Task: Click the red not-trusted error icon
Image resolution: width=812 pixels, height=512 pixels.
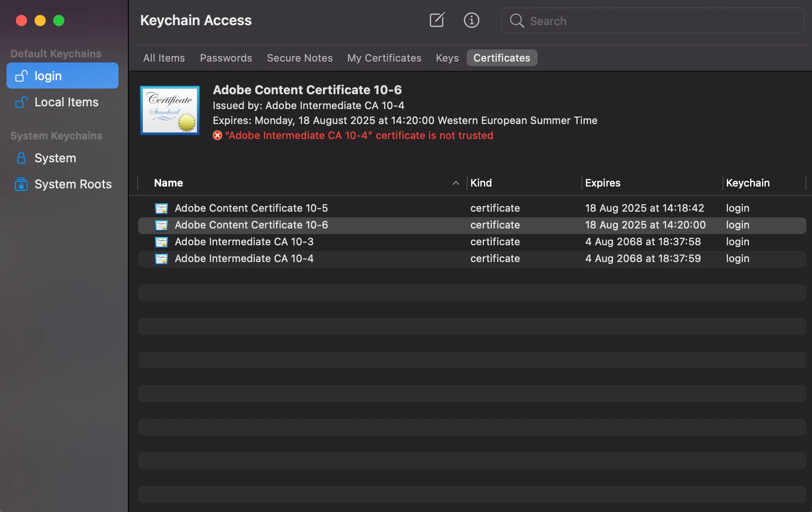Action: (x=217, y=135)
